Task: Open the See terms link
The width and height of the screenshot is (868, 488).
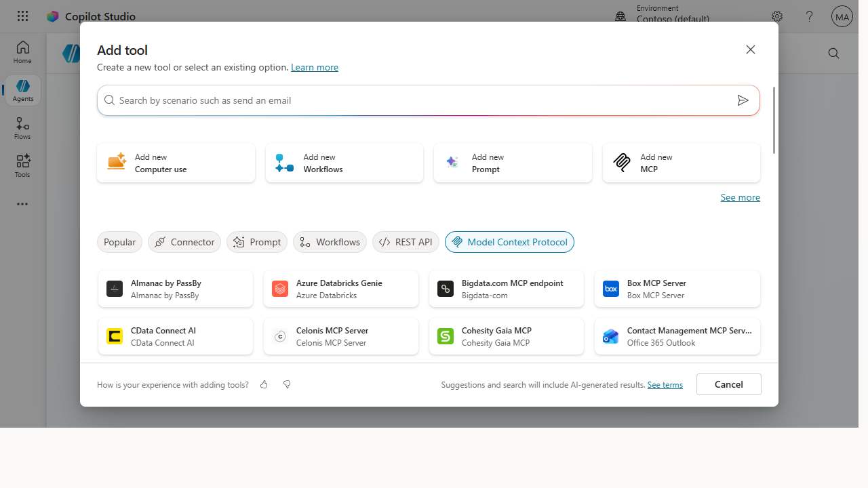Action: click(665, 384)
